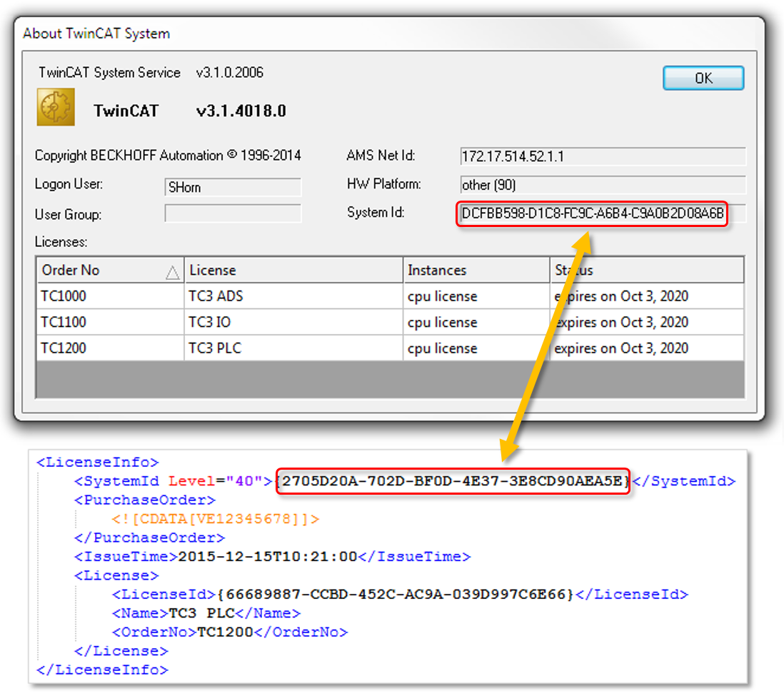Viewport: 784px width, 696px height.
Task: Click the opening License XML tag
Action: pos(116,575)
